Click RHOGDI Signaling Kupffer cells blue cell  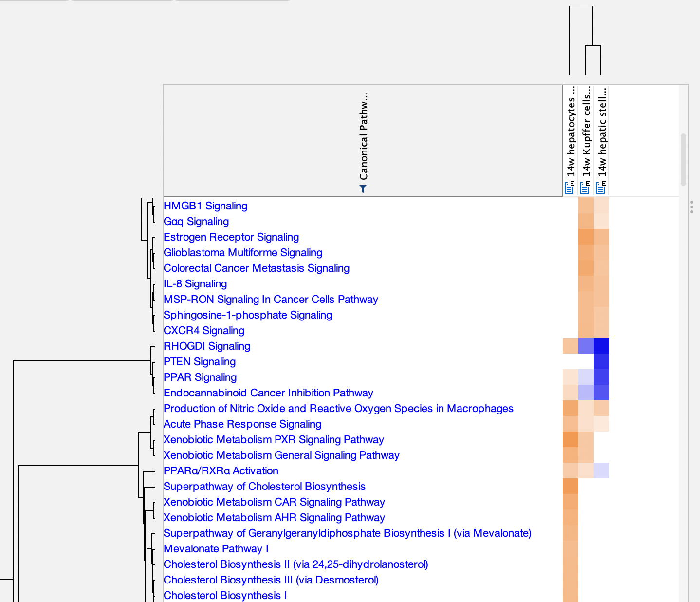coord(586,346)
